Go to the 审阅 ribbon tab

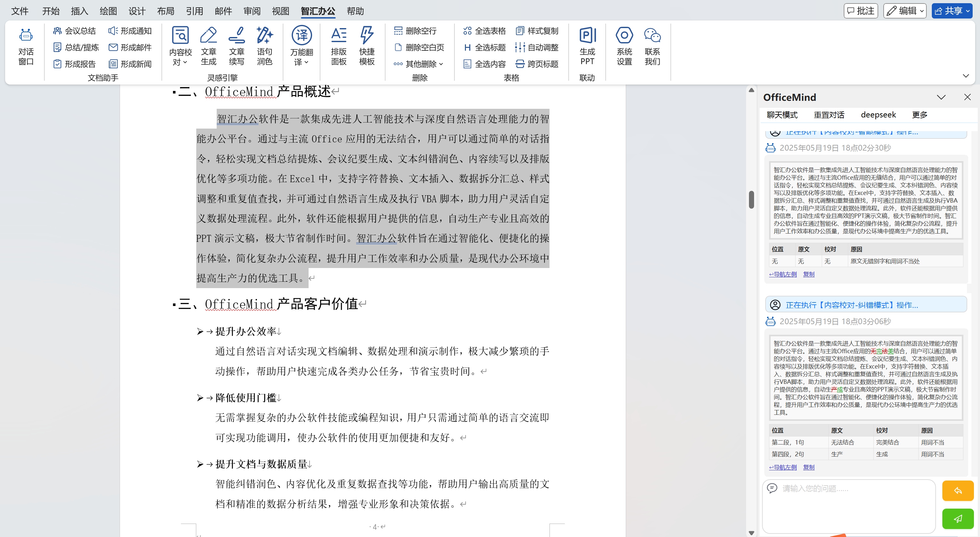click(252, 11)
